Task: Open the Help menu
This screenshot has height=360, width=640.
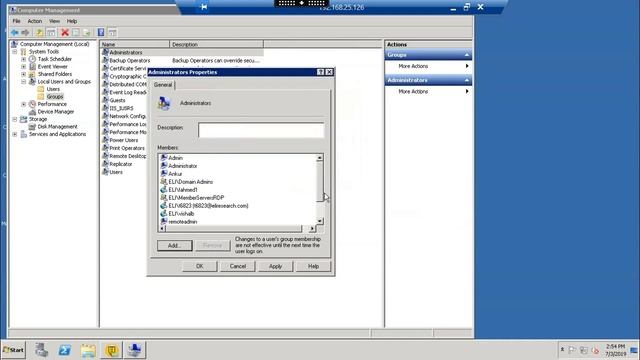Action: point(72,21)
